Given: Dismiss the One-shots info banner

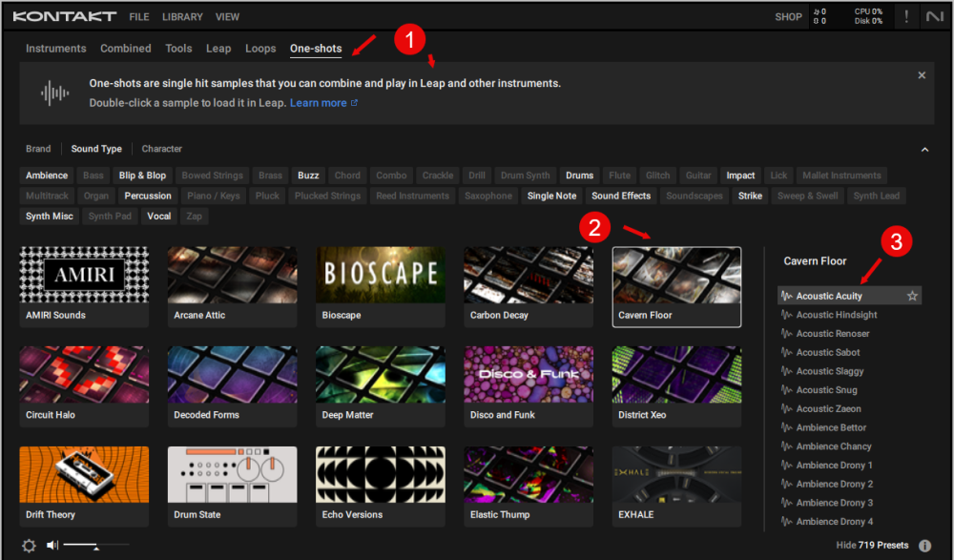Looking at the screenshot, I should click(922, 74).
